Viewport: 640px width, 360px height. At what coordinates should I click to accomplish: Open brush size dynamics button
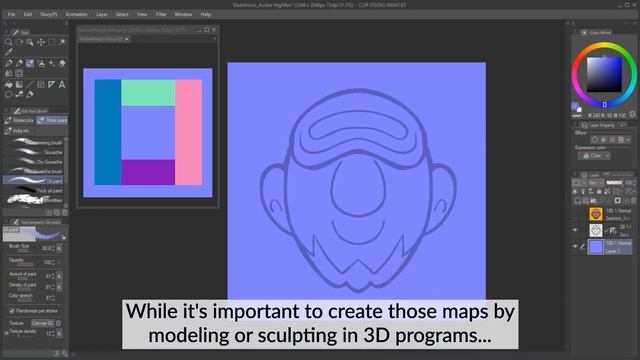point(59,248)
